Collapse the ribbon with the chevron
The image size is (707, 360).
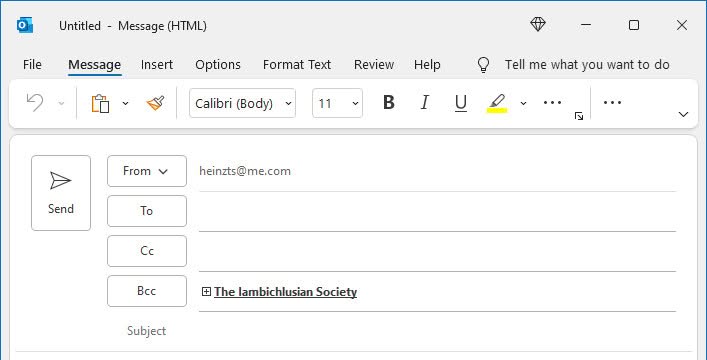click(x=684, y=114)
